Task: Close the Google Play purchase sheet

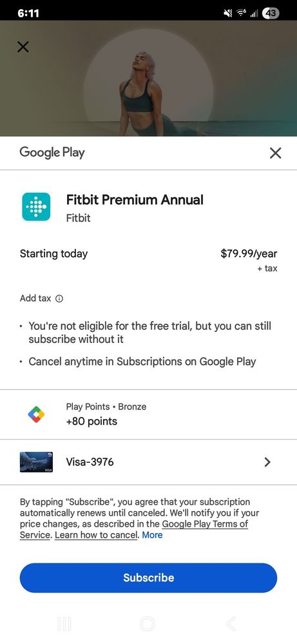Action: coord(275,153)
